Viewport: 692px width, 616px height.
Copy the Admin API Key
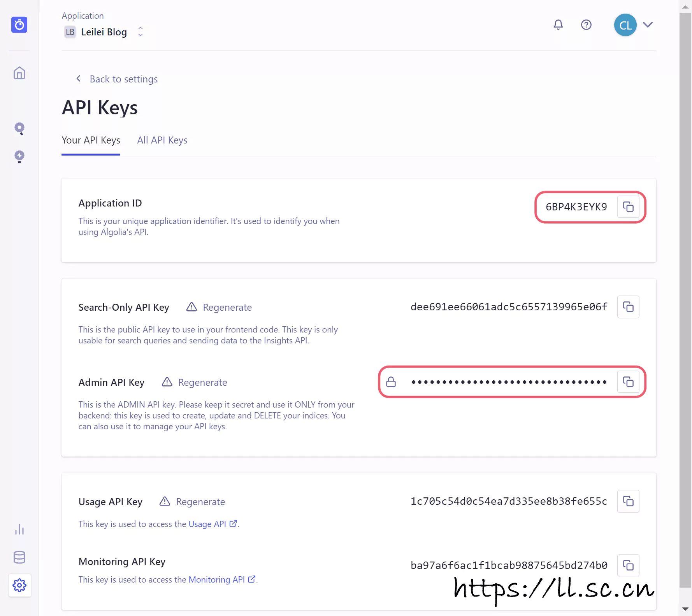(x=628, y=382)
